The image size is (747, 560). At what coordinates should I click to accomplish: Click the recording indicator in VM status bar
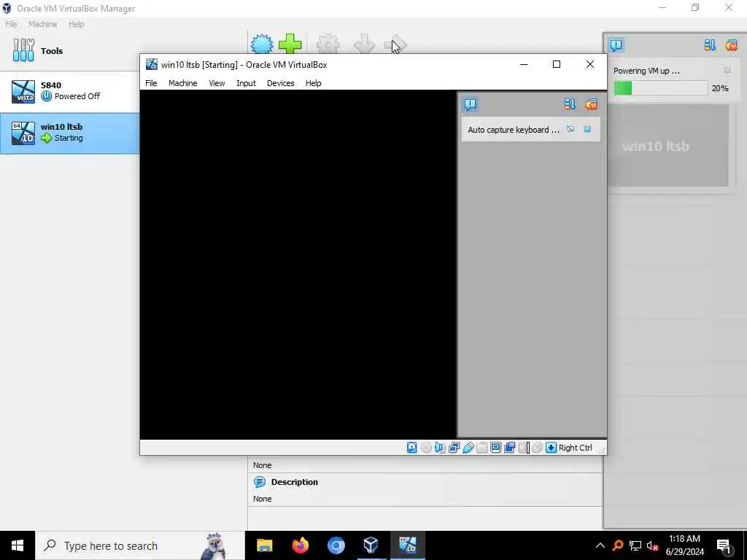coord(510,448)
